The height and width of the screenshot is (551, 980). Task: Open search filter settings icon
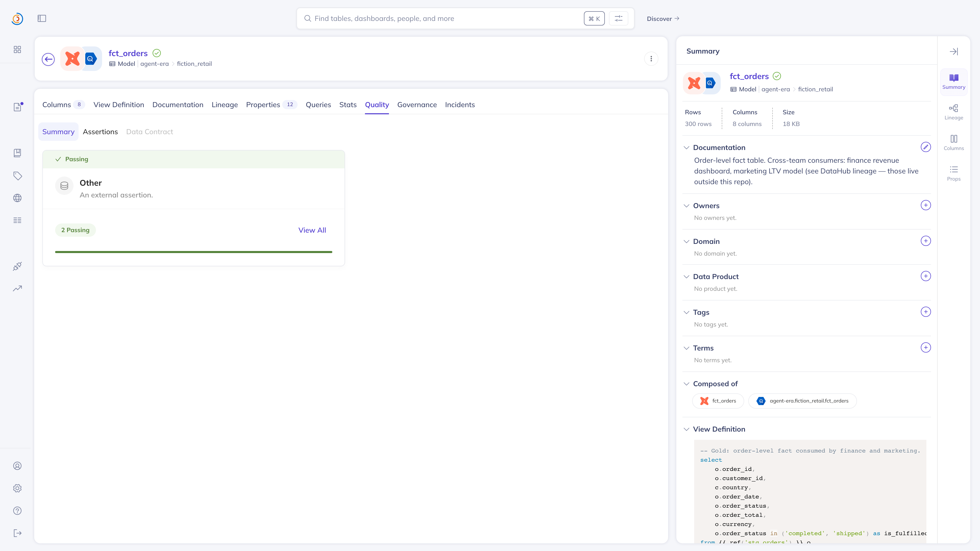(619, 18)
